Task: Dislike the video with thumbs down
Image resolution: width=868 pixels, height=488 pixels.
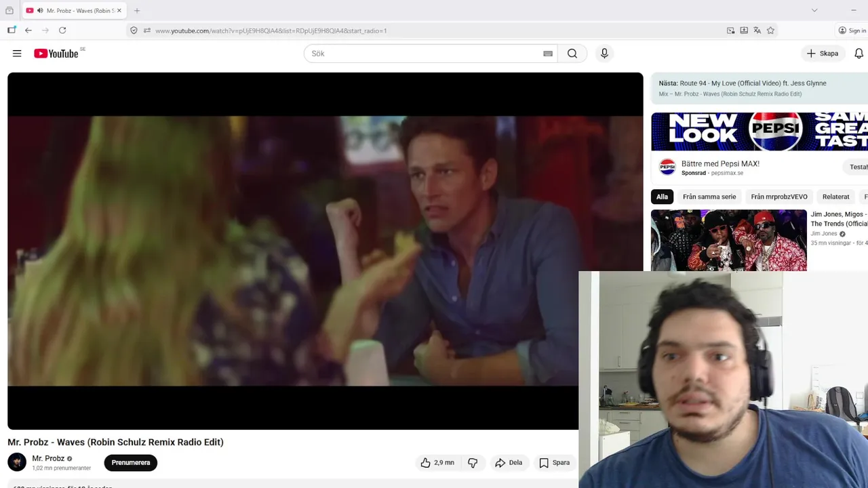Action: (x=473, y=463)
